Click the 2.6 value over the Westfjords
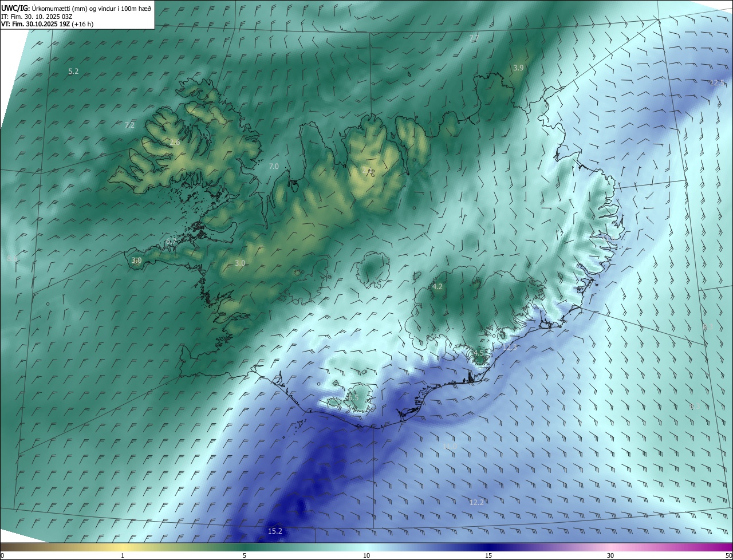This screenshot has height=560, width=733. [x=175, y=142]
